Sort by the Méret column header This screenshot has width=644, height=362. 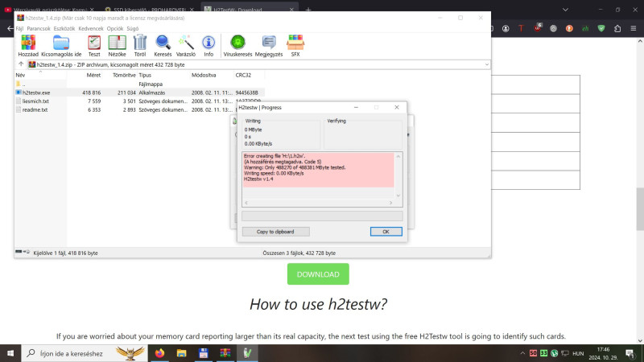(x=85, y=75)
